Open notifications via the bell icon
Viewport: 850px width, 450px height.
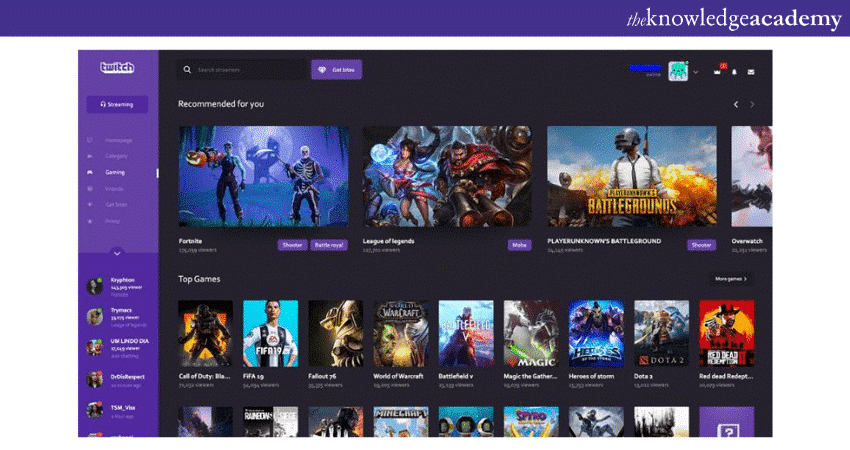[x=734, y=71]
